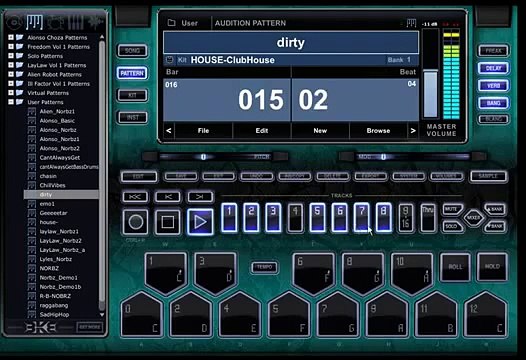Expand the Alien Robot Patterns folder
Image resolution: width=526 pixels, height=360 pixels.
11,74
